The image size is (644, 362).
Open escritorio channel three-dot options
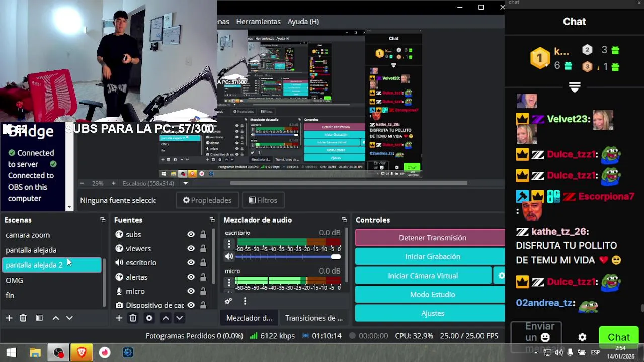click(x=229, y=244)
